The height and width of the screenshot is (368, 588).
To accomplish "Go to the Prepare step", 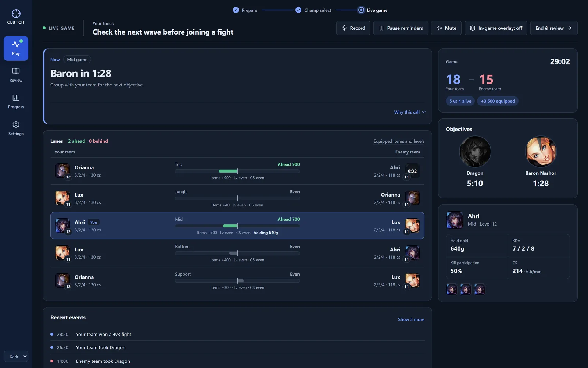I will pos(245,10).
